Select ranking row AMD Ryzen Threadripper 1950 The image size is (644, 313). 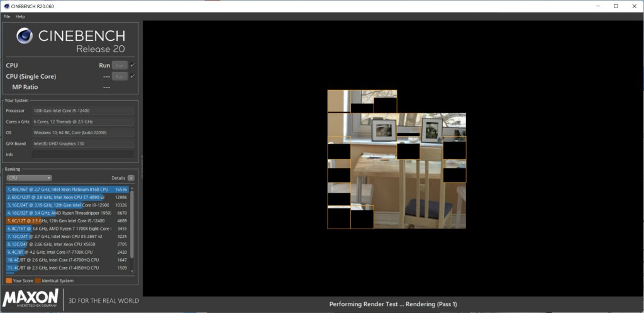67,213
